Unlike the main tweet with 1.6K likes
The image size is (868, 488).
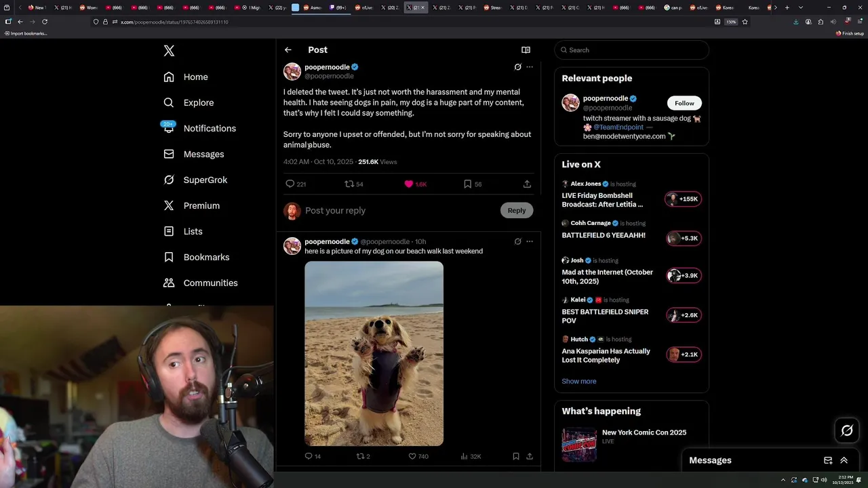(x=415, y=184)
